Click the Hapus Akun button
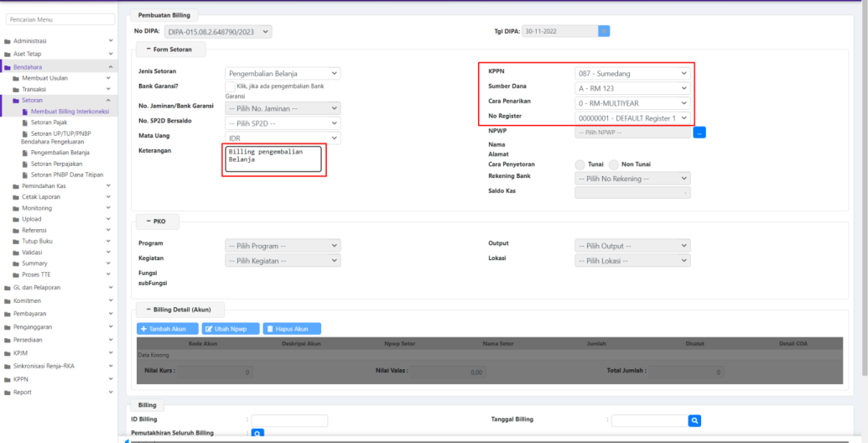Viewport: 868px width, 443px height. pos(291,329)
